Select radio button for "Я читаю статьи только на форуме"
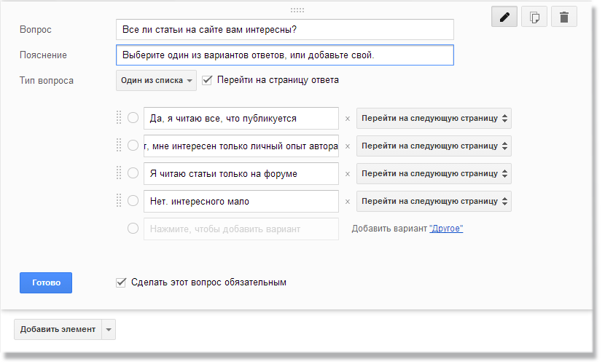 133,173
